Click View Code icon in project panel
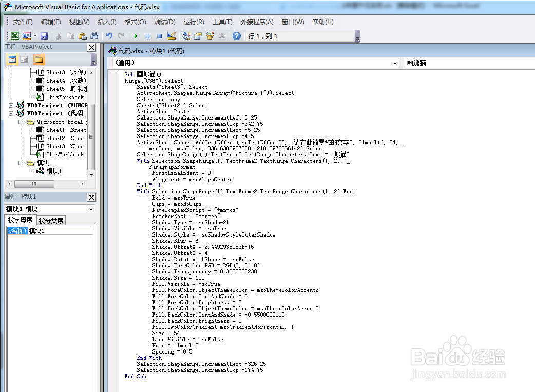 point(13,60)
